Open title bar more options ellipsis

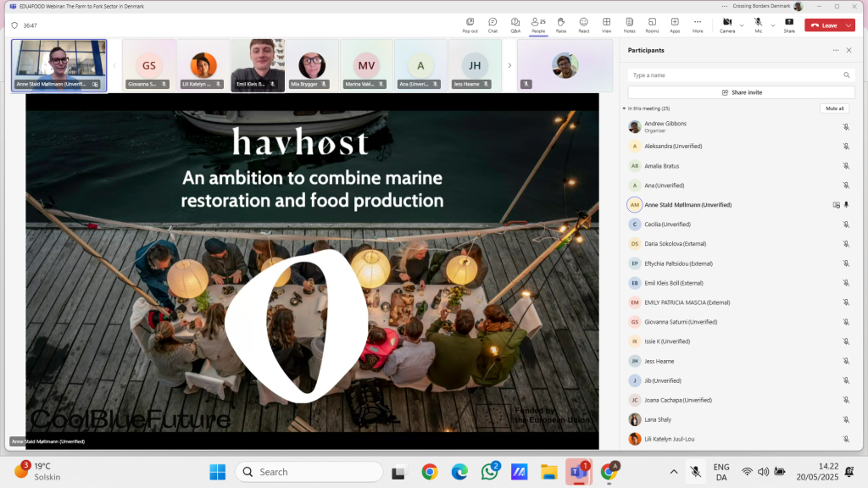coord(724,6)
